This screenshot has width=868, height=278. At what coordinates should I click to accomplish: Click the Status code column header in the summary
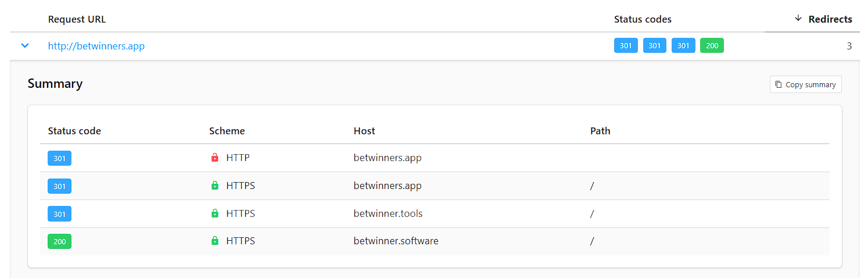[x=74, y=131]
